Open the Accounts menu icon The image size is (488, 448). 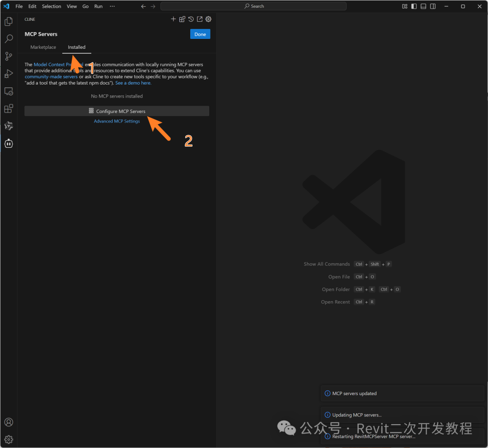coord(9,422)
